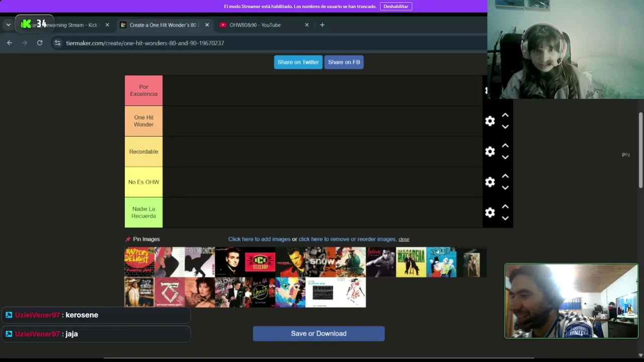The image size is (644, 362).
Task: Select the Rapper's Delight album cover
Action: click(x=139, y=262)
